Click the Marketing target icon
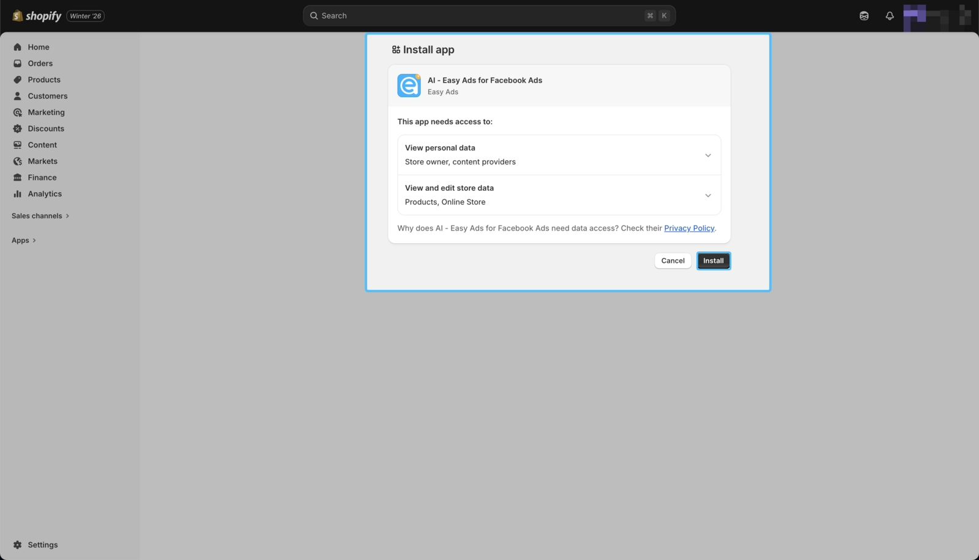The width and height of the screenshot is (979, 560). coord(17,112)
